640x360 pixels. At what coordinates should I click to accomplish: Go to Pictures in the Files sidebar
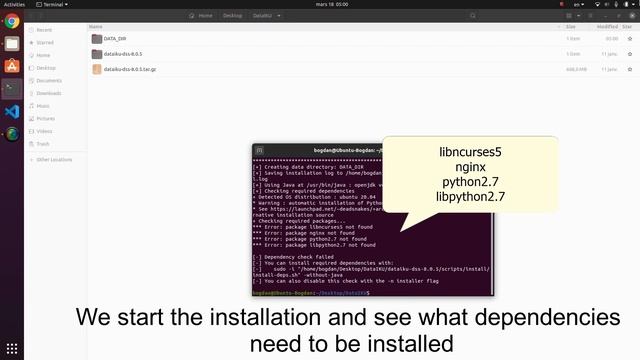tap(45, 118)
